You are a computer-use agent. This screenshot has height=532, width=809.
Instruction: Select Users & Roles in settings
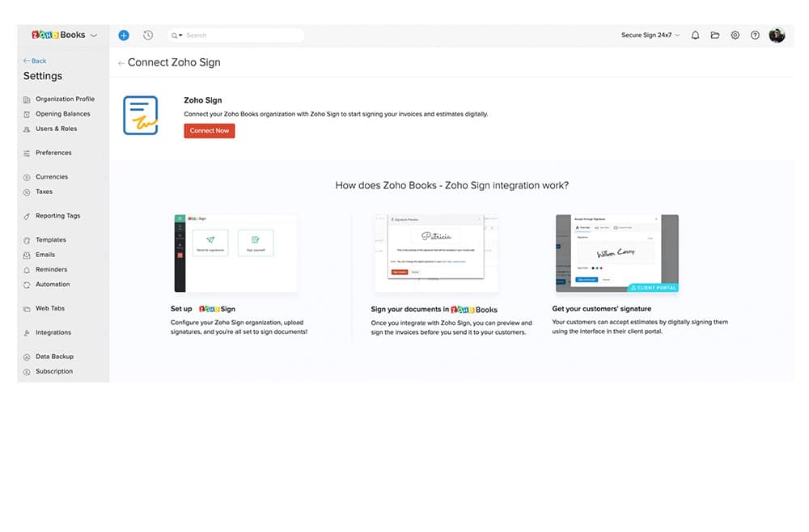coord(57,129)
